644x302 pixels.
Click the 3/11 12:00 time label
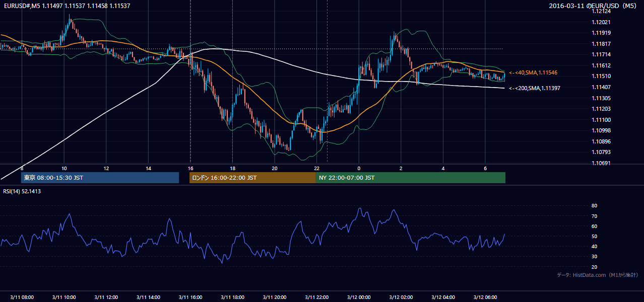point(106,297)
